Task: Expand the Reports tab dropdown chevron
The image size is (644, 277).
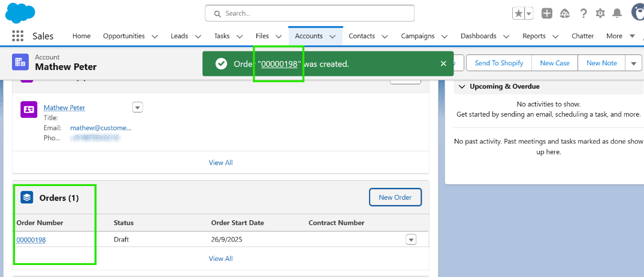Action: (555, 36)
